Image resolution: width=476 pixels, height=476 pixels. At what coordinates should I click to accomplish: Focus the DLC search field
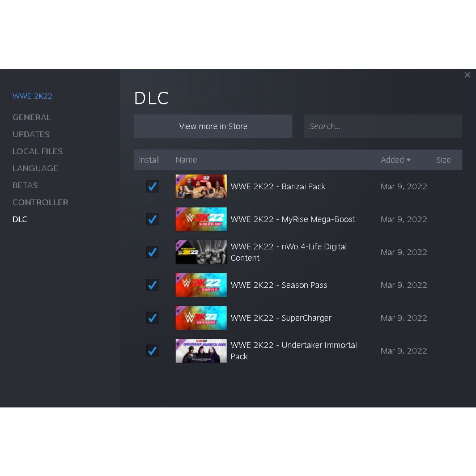pyautogui.click(x=382, y=126)
